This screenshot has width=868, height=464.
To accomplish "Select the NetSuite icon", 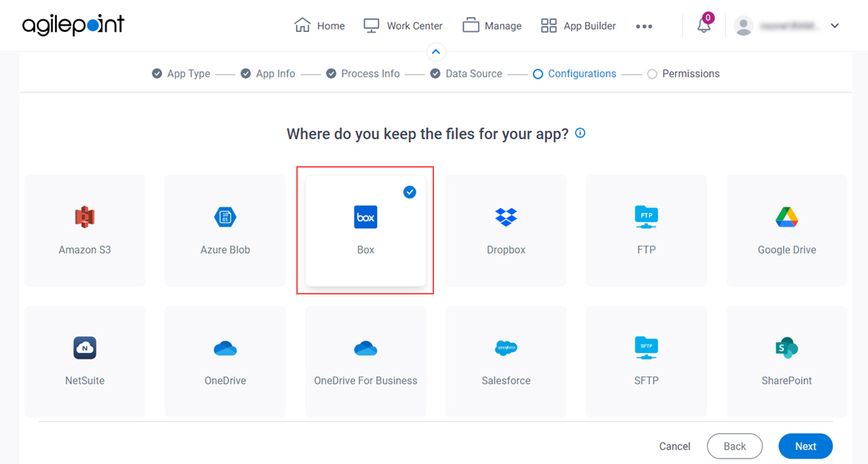I will [85, 348].
